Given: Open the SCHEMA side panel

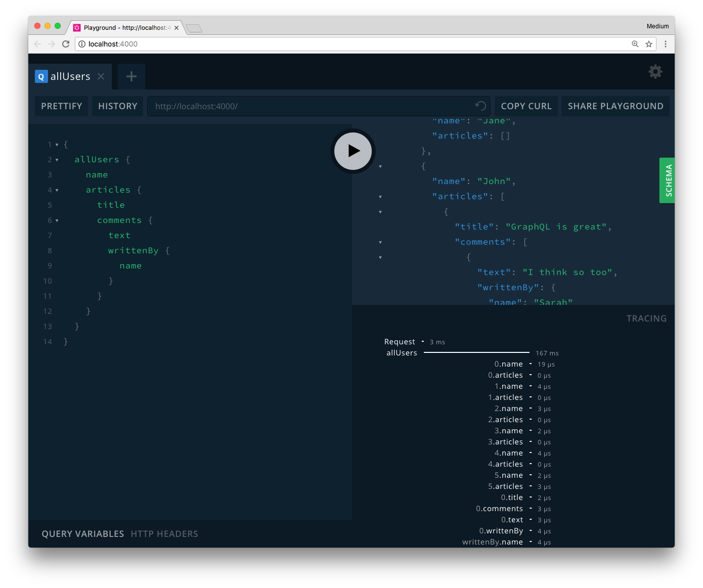Looking at the screenshot, I should click(667, 180).
